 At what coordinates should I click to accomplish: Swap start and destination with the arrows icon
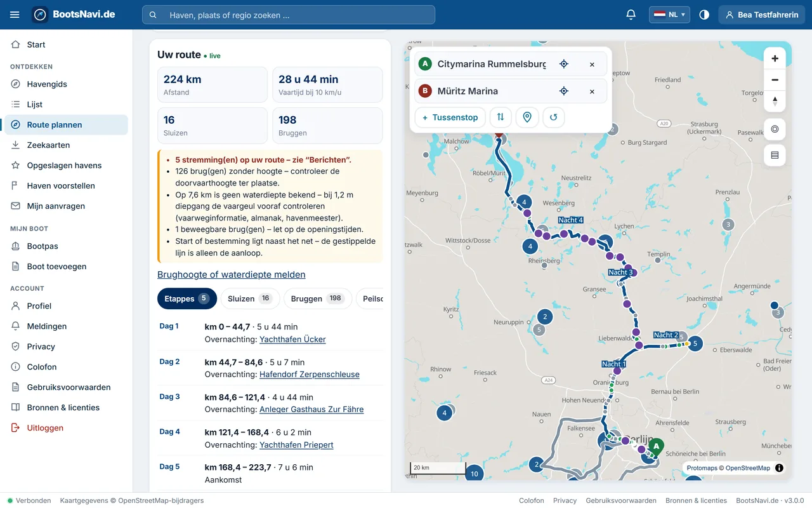coord(501,117)
